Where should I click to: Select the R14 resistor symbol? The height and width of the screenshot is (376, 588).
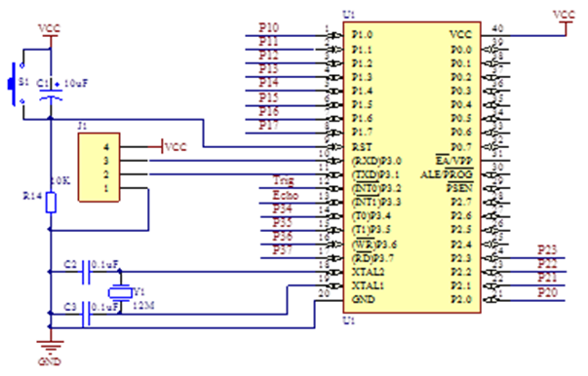51,203
